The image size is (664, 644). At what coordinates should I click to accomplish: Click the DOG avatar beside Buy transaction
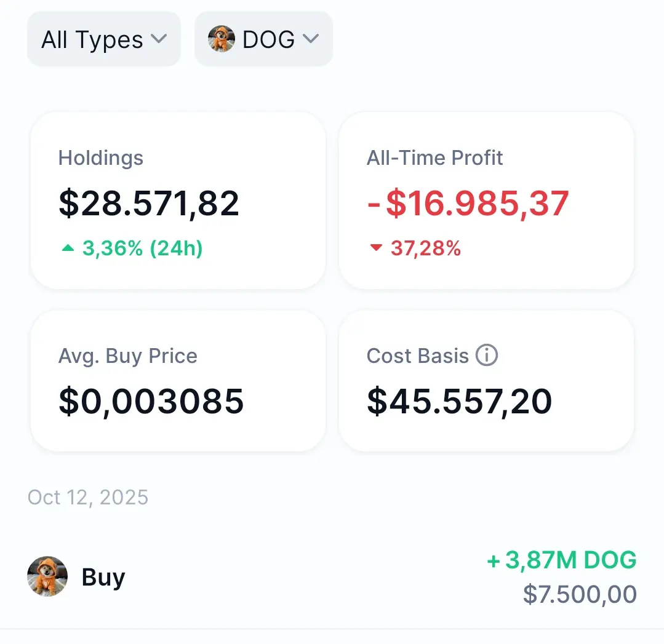click(x=47, y=577)
